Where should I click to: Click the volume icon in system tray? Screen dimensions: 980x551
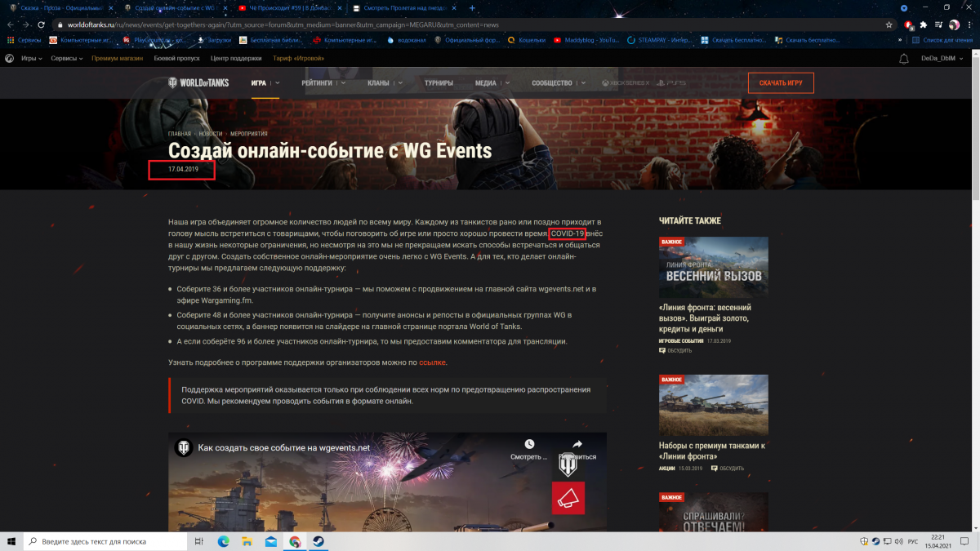(900, 541)
